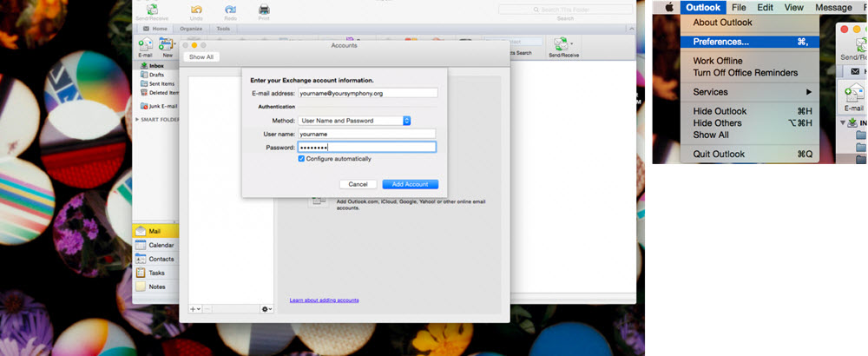The height and width of the screenshot is (356, 868).
Task: Switch to Notes view
Action: click(x=155, y=287)
